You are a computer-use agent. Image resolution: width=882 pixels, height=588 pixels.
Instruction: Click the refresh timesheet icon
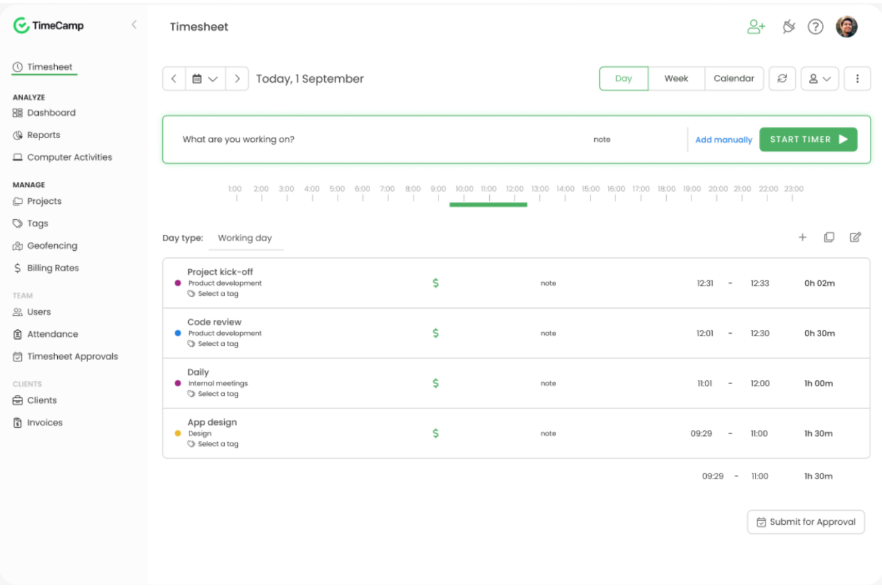(x=782, y=78)
